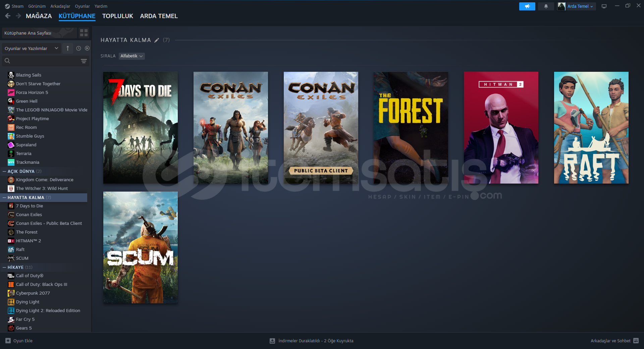The image size is (644, 349).
Task: Click the Far Cry 5 game icon
Action: (x=11, y=319)
